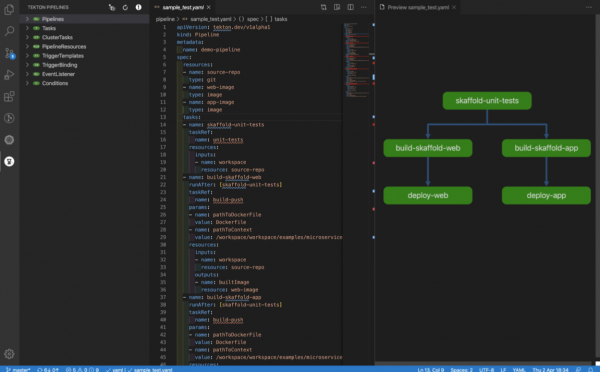Screen dimensions: 600x372
Task: Select the PipelineResources tree label
Action: [x=64, y=46]
